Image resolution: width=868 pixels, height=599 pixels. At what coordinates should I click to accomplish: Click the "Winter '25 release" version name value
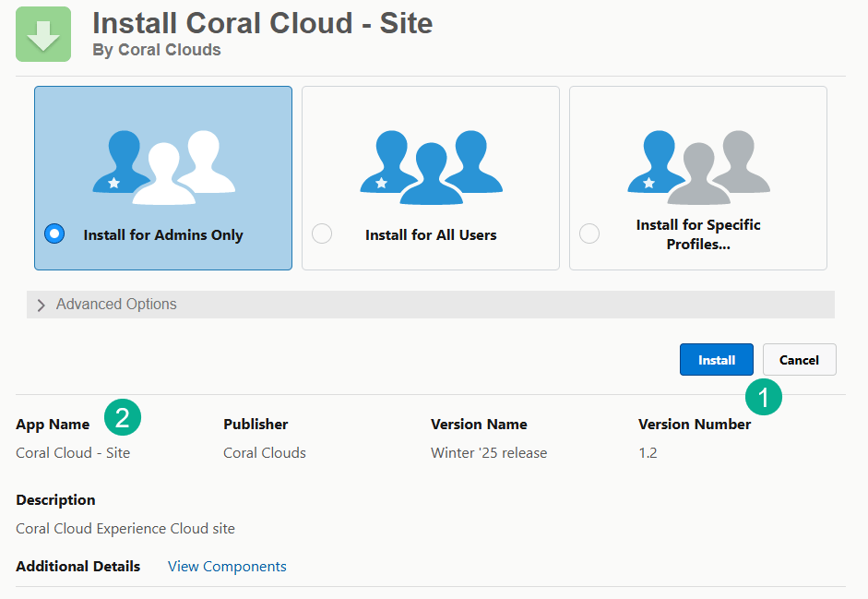489,453
